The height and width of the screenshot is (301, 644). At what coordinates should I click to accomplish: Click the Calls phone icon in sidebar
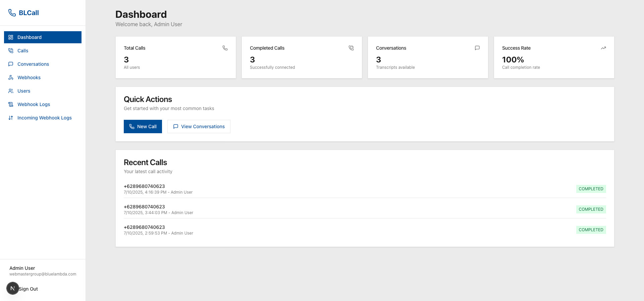pos(11,51)
